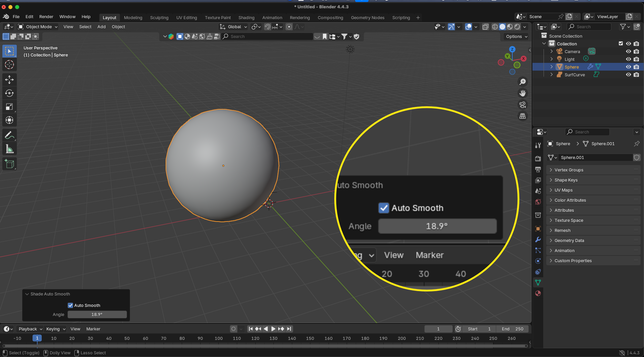Screen dimensions: 644x357
Task: Activate the Cursor tool
Action: (x=9, y=65)
